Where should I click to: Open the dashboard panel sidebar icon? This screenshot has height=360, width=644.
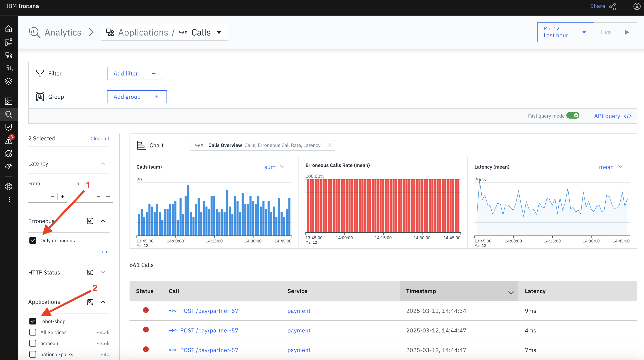point(9,101)
